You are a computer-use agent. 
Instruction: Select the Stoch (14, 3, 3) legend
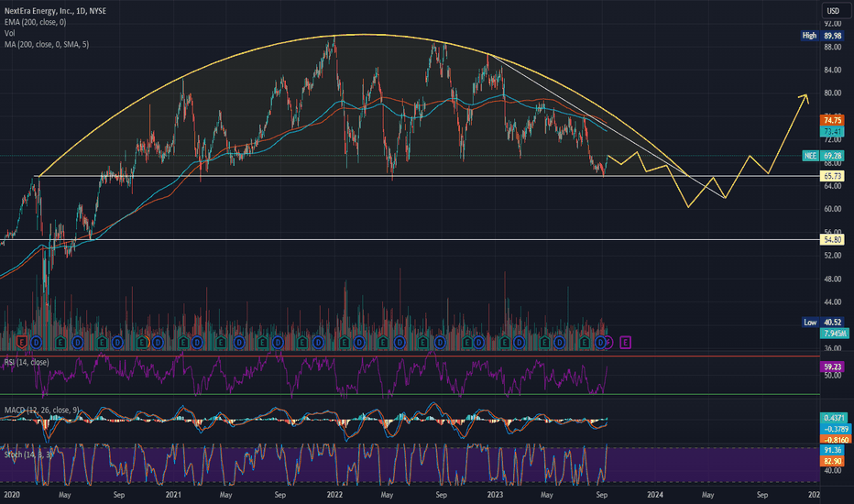click(x=28, y=455)
